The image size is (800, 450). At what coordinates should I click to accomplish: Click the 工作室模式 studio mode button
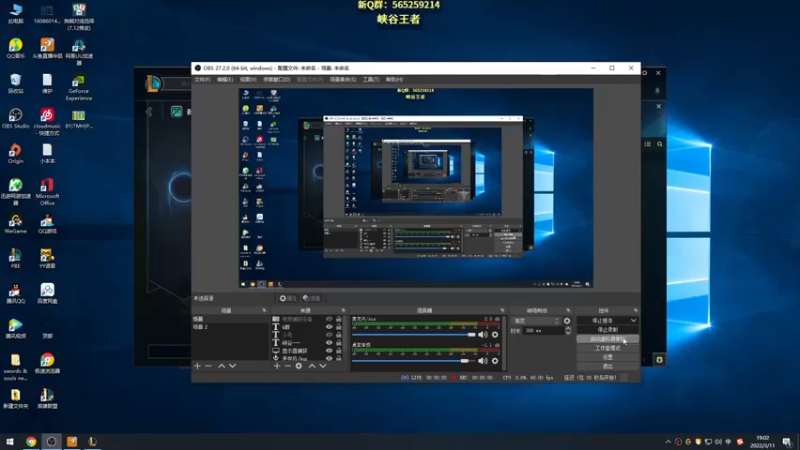coord(607,348)
